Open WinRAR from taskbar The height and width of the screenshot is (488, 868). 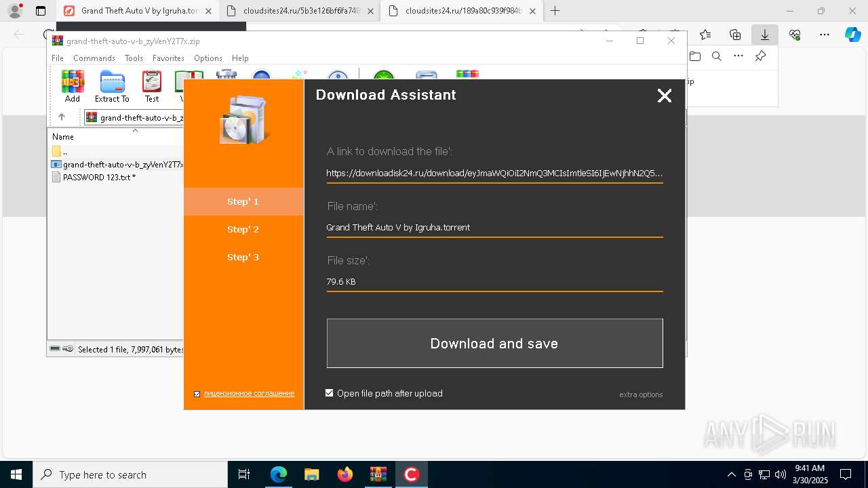click(378, 474)
